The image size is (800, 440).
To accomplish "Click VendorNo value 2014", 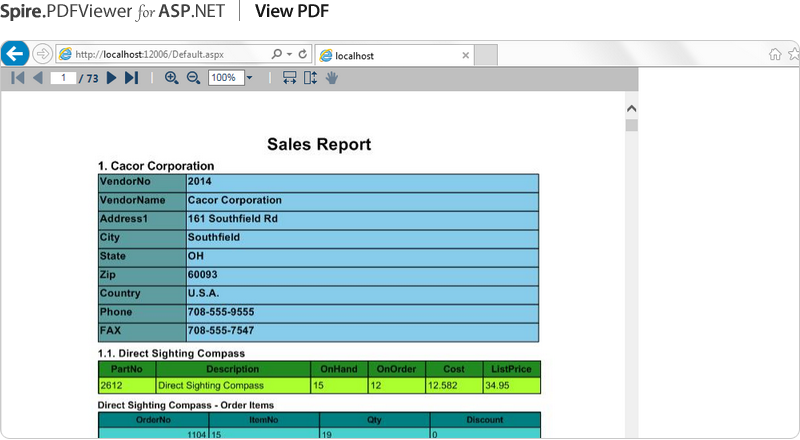I will click(x=199, y=181).
